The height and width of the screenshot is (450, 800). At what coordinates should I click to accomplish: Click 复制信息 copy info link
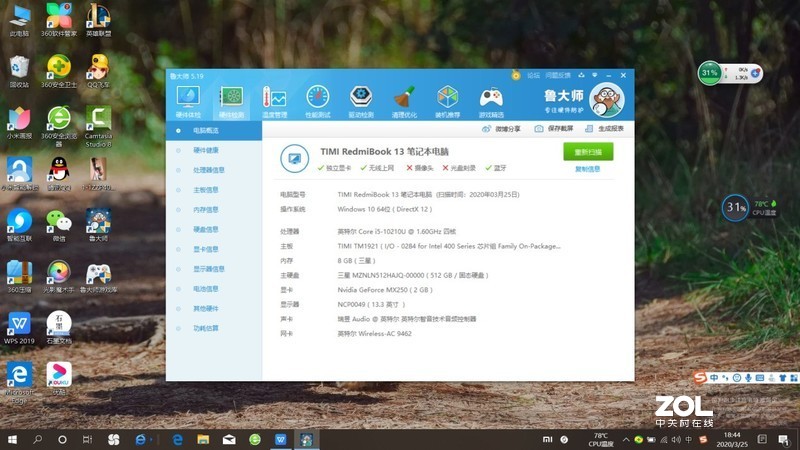tap(588, 169)
